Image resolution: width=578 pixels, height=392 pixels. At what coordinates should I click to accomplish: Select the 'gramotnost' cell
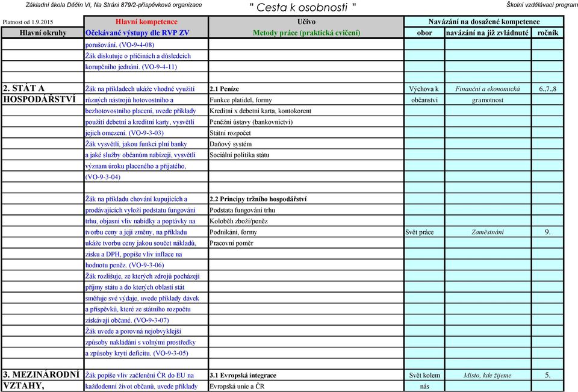tap(488, 99)
